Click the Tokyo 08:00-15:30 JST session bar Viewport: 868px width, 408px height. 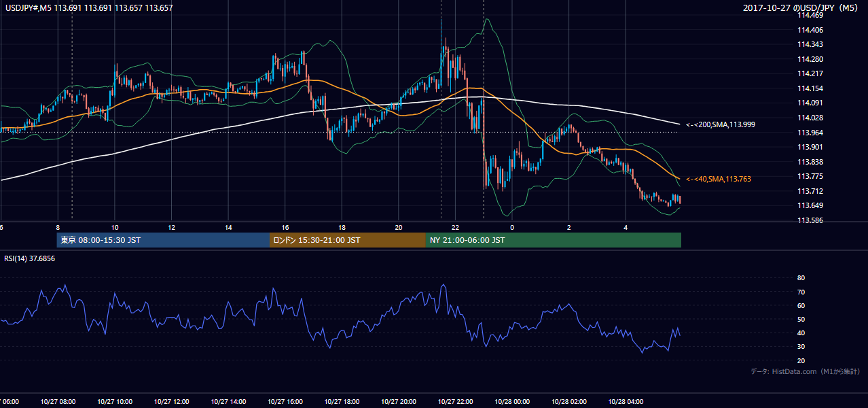click(164, 240)
